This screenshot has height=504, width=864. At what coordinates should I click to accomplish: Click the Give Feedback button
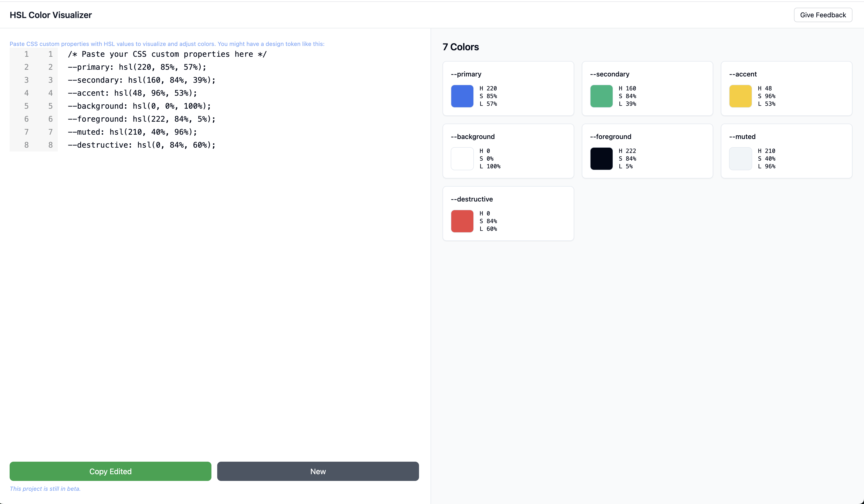(823, 15)
